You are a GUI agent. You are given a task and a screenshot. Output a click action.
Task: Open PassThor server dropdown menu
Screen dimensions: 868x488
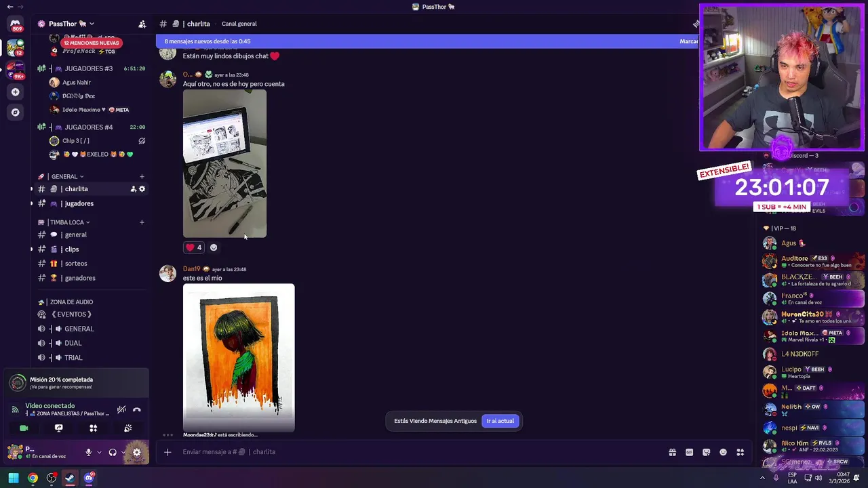(x=71, y=24)
